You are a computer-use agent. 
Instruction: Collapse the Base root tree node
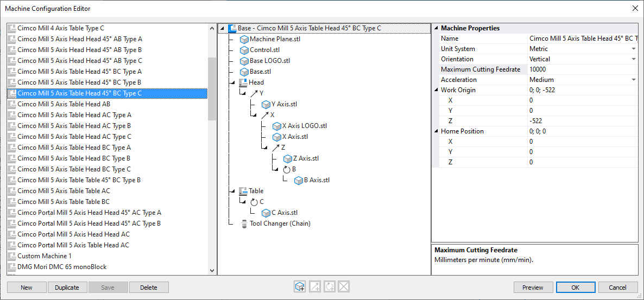coord(222,29)
